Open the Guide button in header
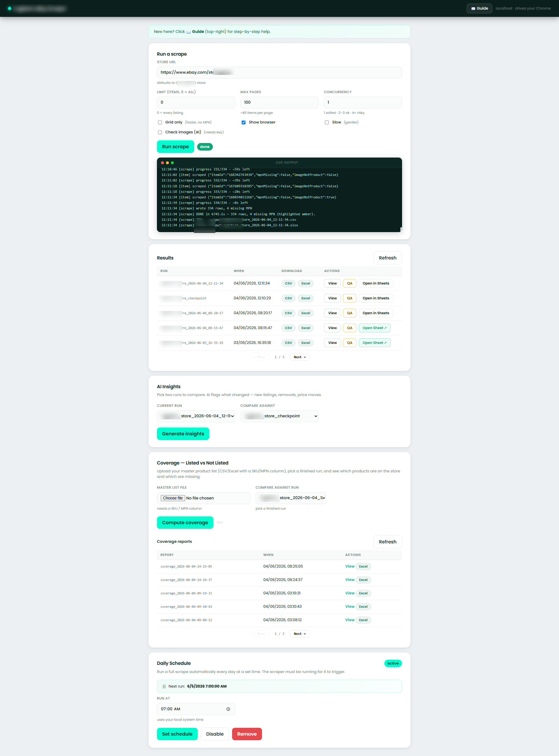Image resolution: width=559 pixels, height=756 pixels. (x=479, y=8)
